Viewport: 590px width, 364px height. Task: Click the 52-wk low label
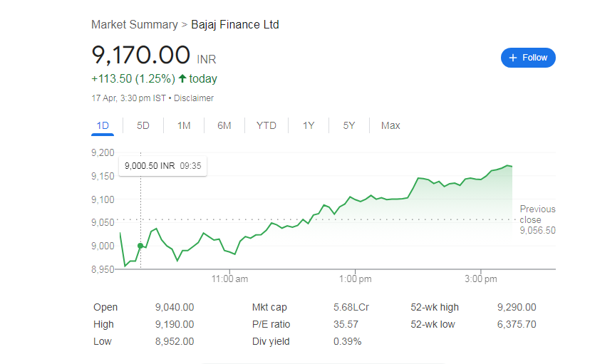[x=433, y=324]
